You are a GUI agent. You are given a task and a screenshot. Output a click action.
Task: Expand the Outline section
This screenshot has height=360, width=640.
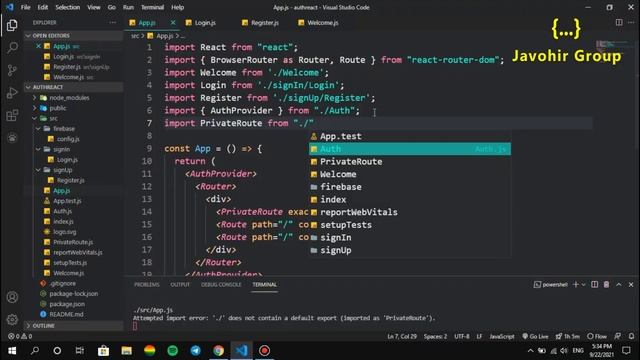point(73,326)
